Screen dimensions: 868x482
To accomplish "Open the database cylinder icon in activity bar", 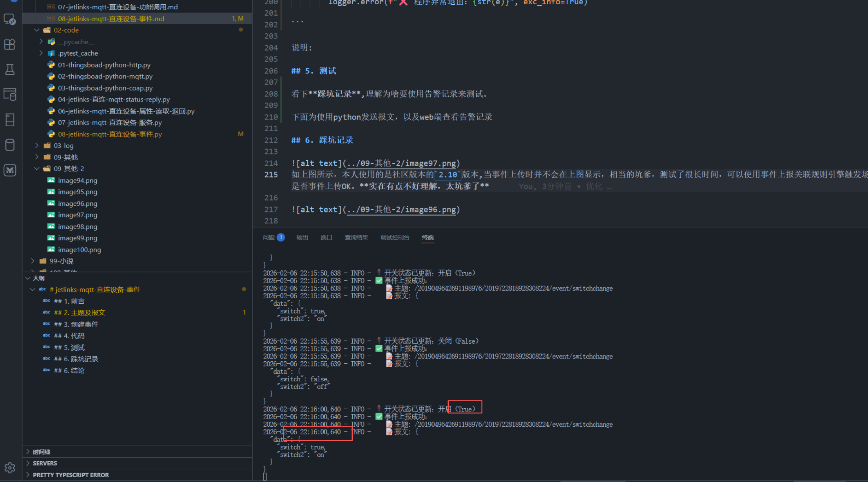I will pyautogui.click(x=10, y=145).
